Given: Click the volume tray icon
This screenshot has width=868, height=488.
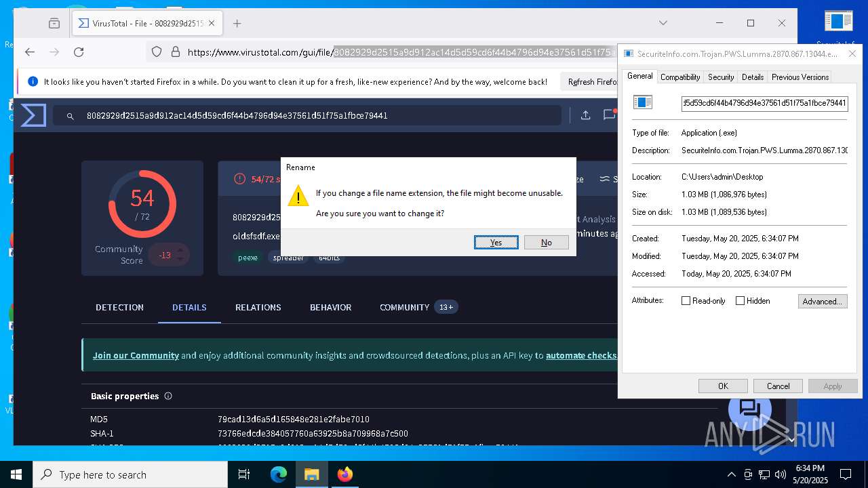Looking at the screenshot, I should [780, 474].
